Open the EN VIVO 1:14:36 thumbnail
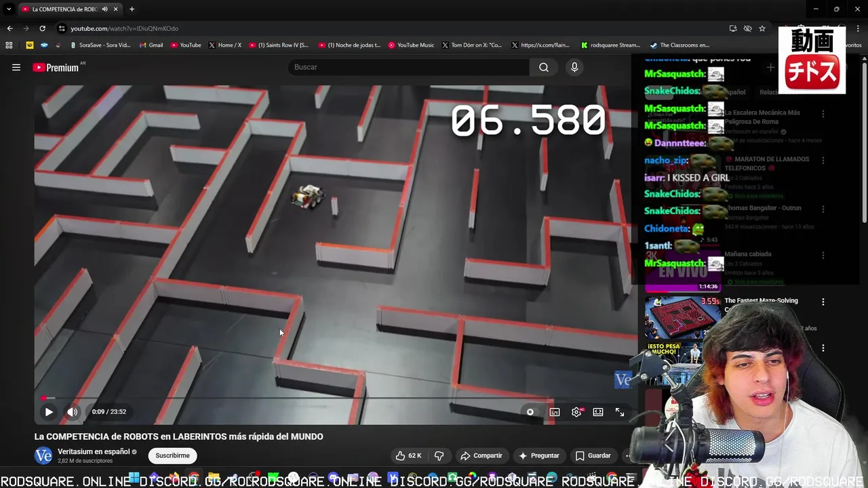Image resolution: width=868 pixels, height=488 pixels. [682, 270]
